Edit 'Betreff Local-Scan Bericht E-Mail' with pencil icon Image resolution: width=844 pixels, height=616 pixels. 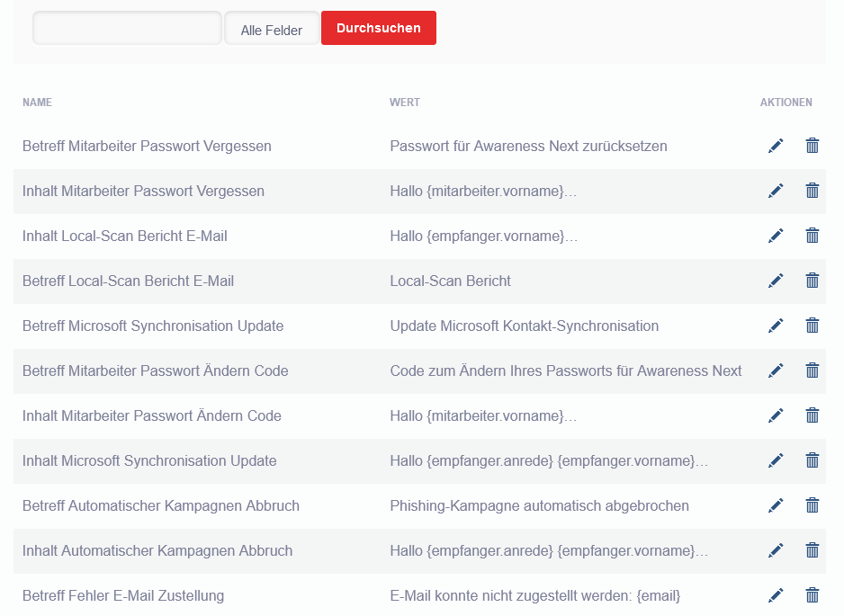click(x=776, y=281)
